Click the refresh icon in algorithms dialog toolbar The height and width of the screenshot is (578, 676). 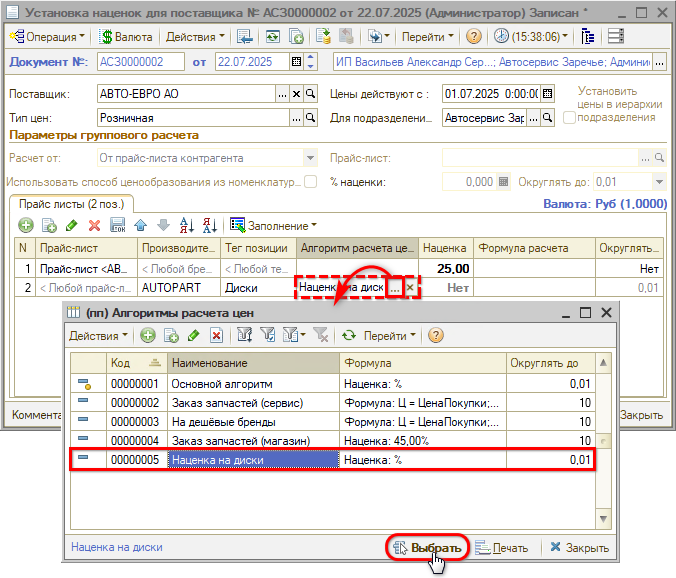pyautogui.click(x=349, y=336)
